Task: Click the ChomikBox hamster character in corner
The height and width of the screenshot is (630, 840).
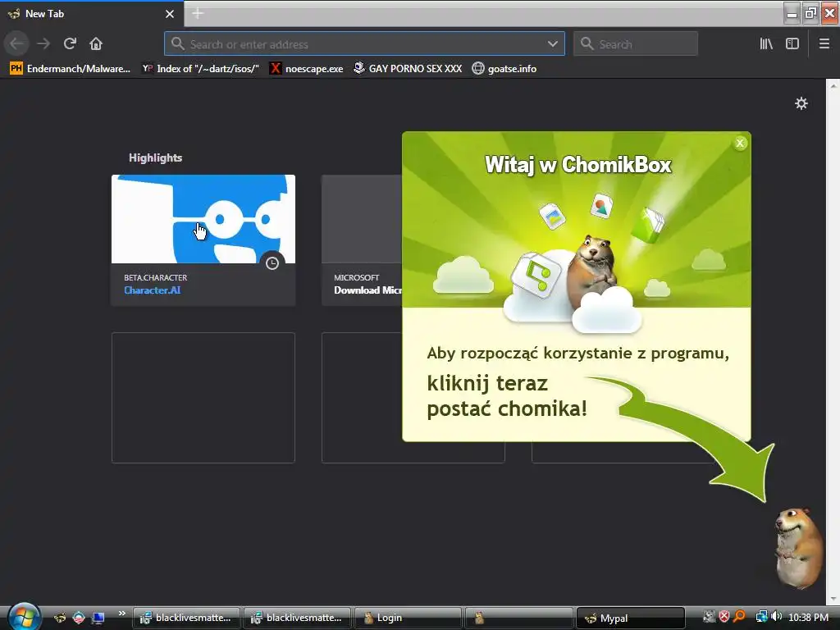Action: pos(797,549)
